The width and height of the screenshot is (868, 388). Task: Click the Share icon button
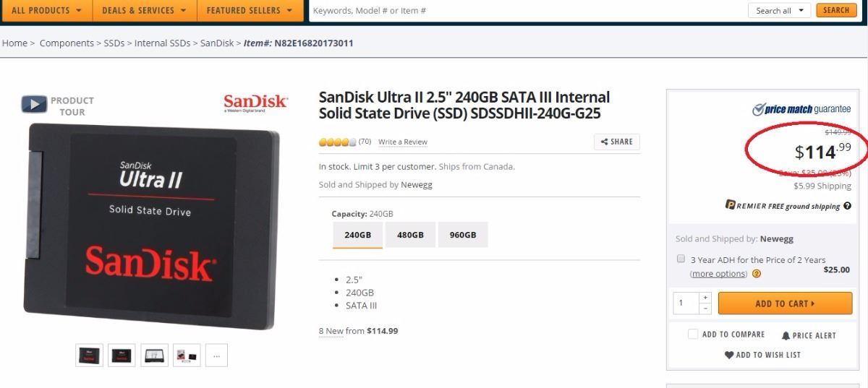(617, 142)
